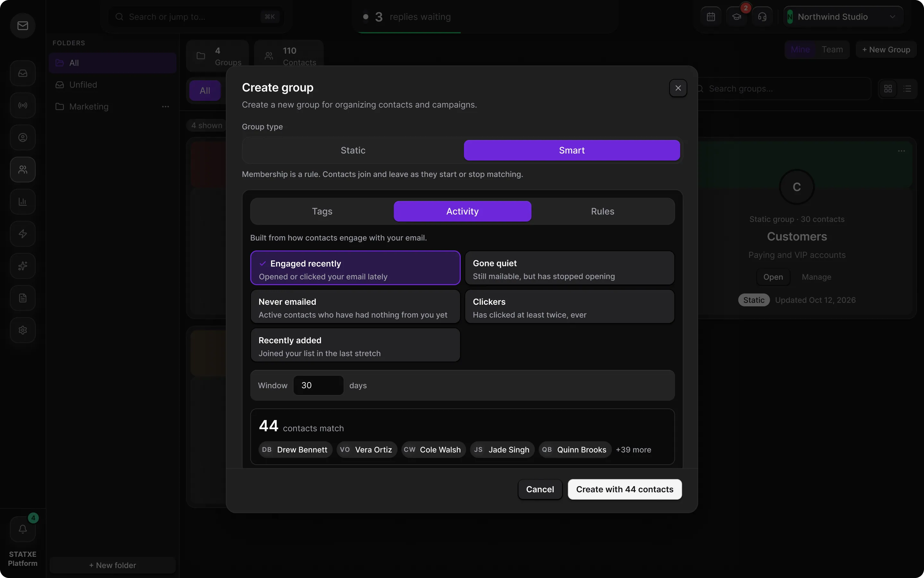Viewport: 924px width, 578px height.
Task: Open the Northwind Studio workspace dropdown
Action: (x=843, y=17)
